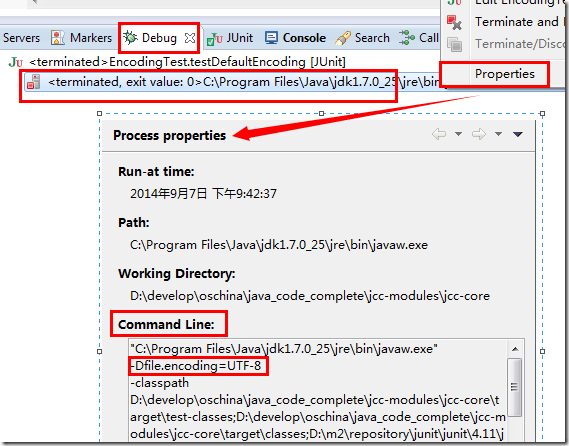Click the JUnit tab icon
This screenshot has width=569, height=446.
pyautogui.click(x=214, y=38)
